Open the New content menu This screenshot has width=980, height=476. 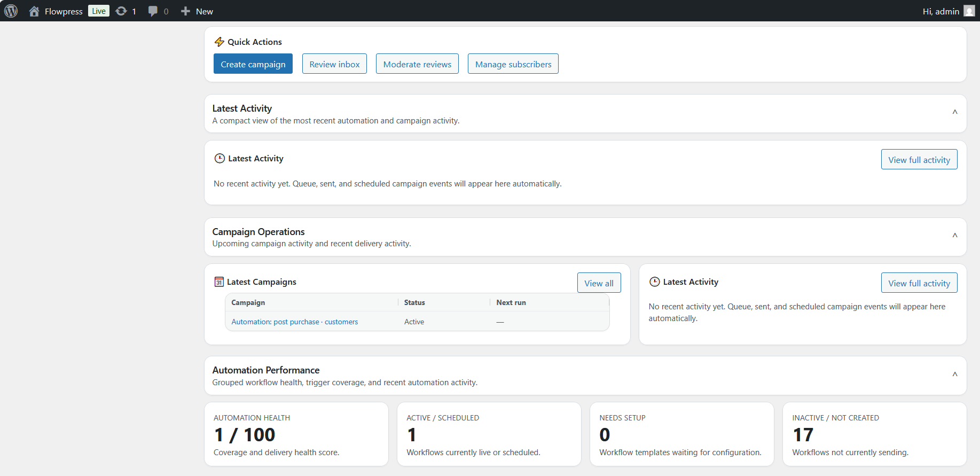[x=197, y=11]
